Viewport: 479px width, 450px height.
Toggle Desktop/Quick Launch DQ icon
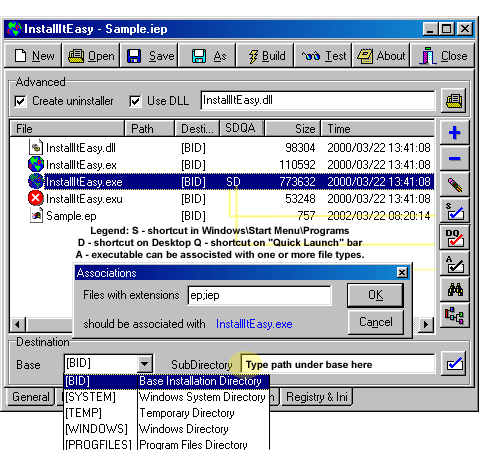454,237
